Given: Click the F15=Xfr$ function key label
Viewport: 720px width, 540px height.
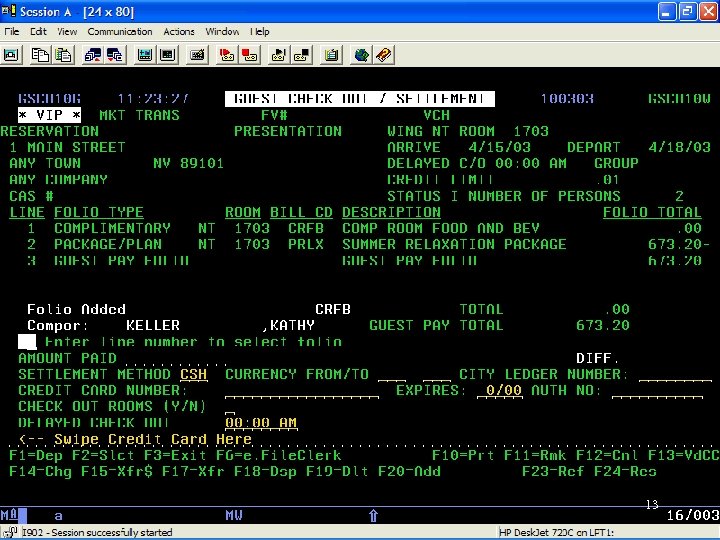Looking at the screenshot, I should (117, 472).
